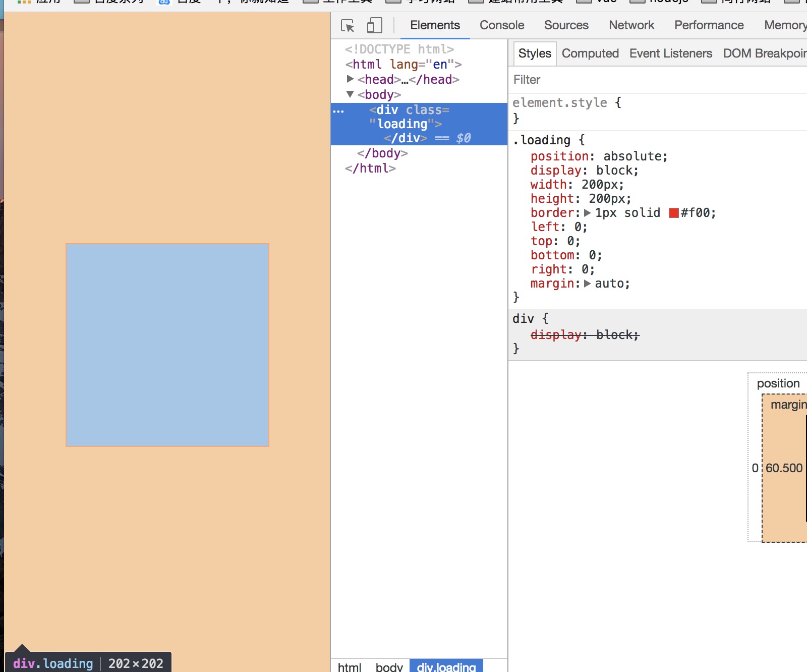Viewport: 807px width, 672px height.
Task: Click body in the breadcrumb bar
Action: click(x=389, y=666)
